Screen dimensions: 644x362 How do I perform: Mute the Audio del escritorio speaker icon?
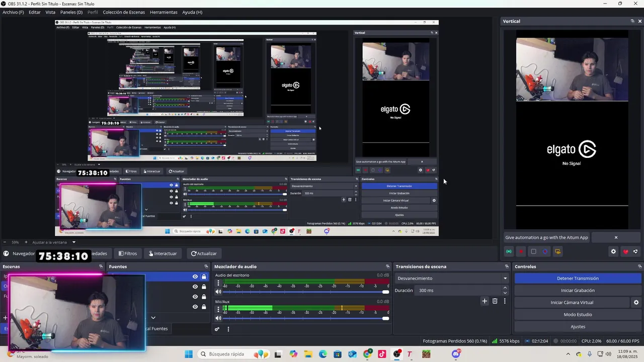[x=218, y=292]
